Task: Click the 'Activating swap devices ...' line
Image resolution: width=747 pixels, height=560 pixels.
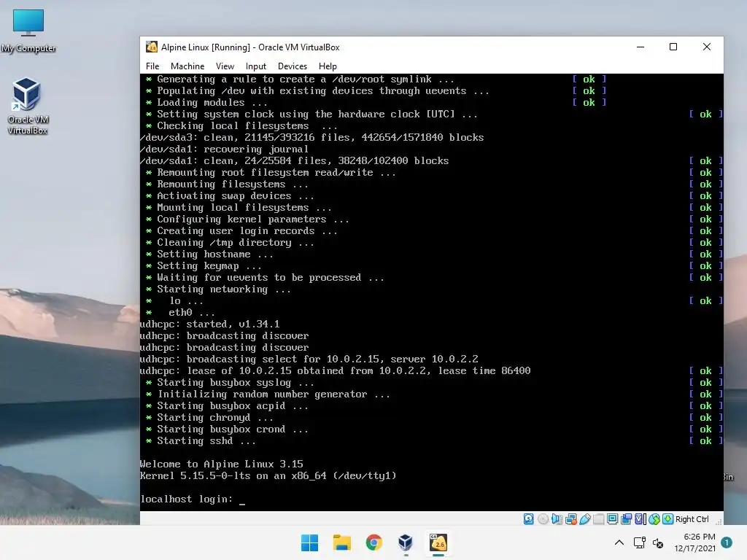Action: point(236,195)
